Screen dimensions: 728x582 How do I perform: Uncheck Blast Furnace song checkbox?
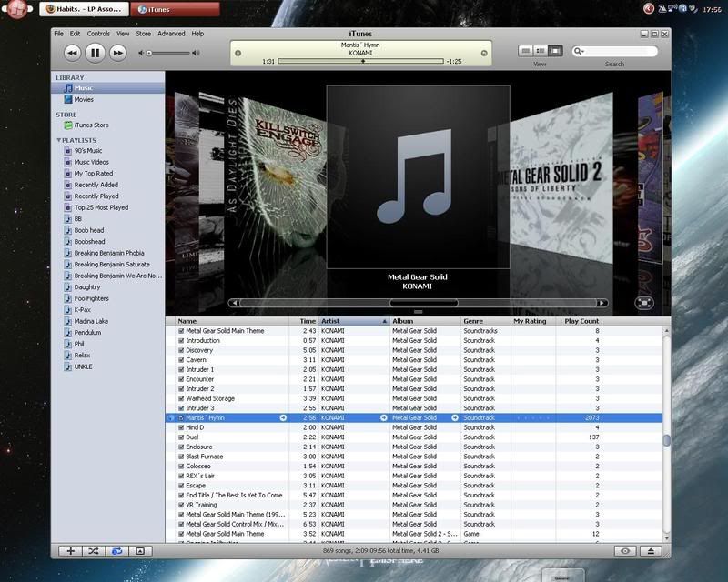(x=181, y=457)
